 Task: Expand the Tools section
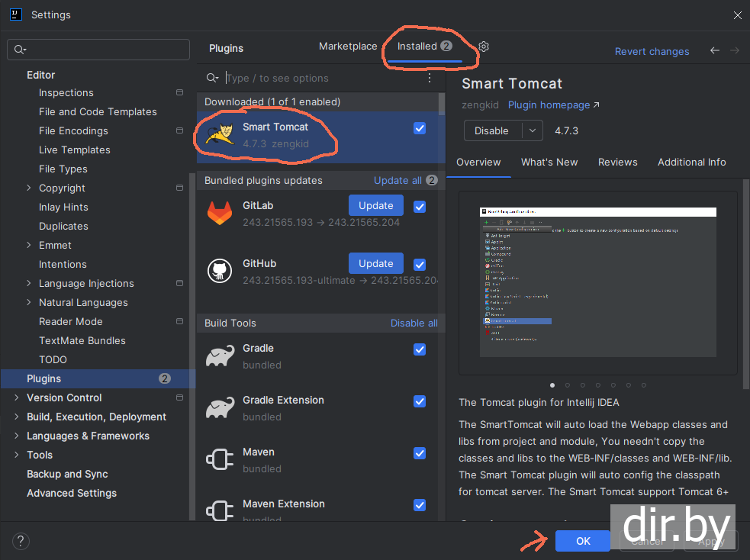pyautogui.click(x=17, y=455)
